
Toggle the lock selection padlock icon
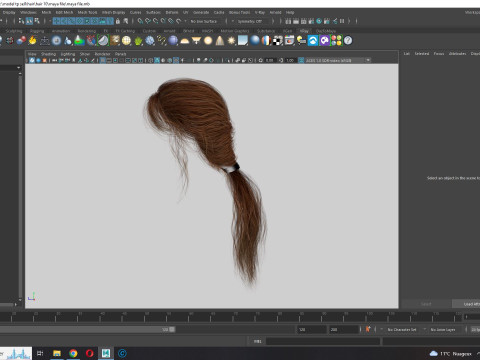(x=118, y=21)
